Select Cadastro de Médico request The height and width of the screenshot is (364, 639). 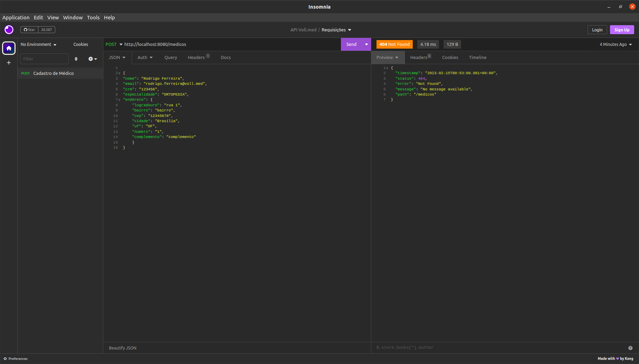click(x=60, y=73)
